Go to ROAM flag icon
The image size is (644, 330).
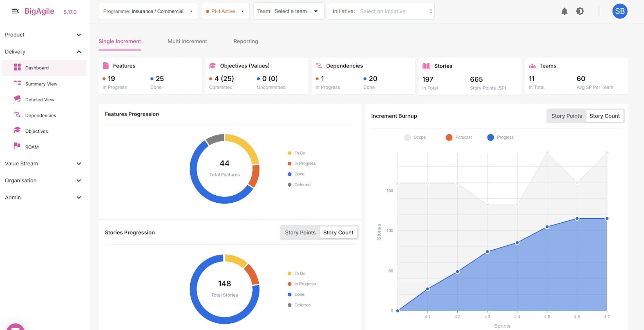coord(17,146)
